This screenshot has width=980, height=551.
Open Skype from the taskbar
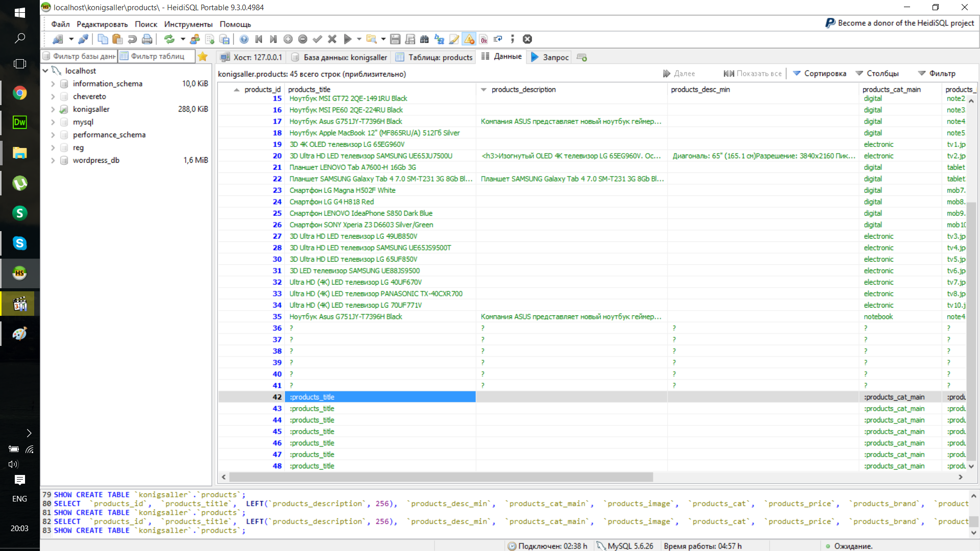[20, 243]
